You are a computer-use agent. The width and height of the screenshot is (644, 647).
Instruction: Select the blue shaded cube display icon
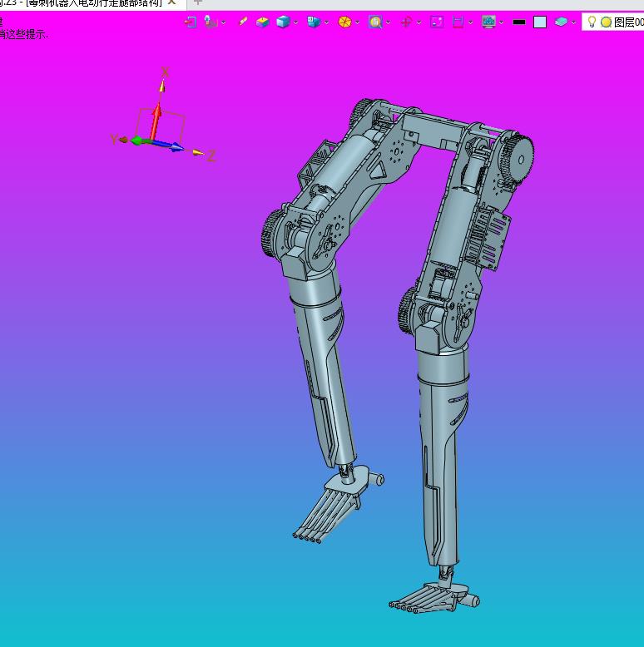click(284, 22)
